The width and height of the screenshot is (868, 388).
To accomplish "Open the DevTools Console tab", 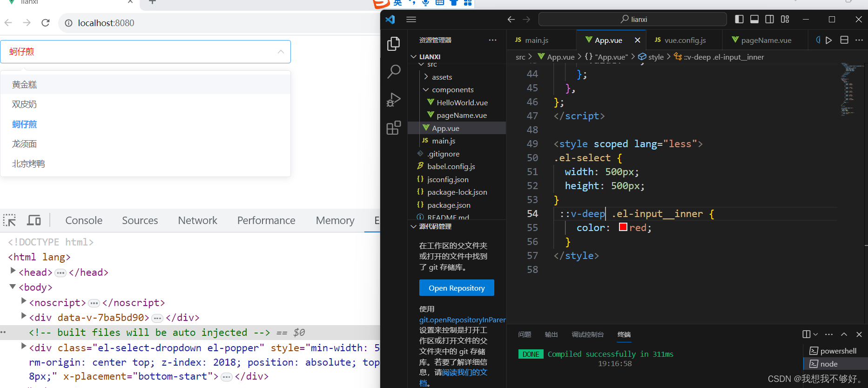I will [84, 220].
